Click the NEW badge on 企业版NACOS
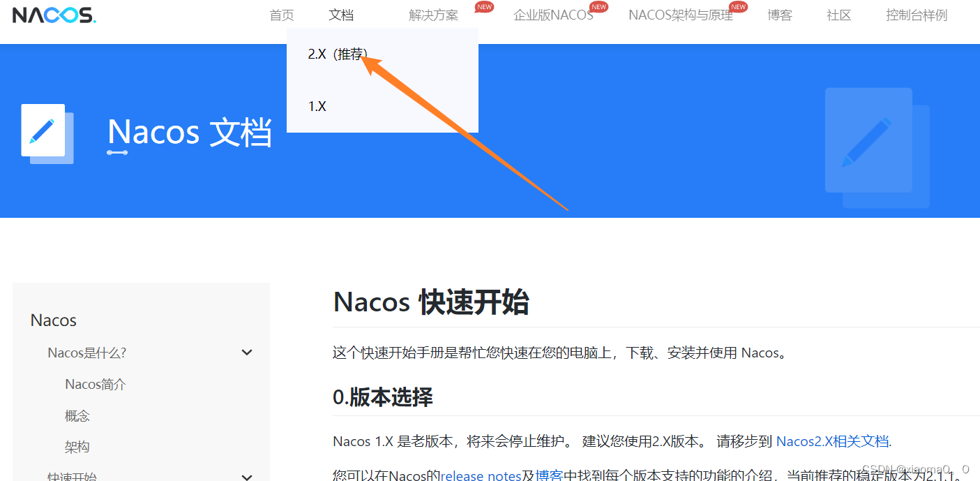 point(598,7)
